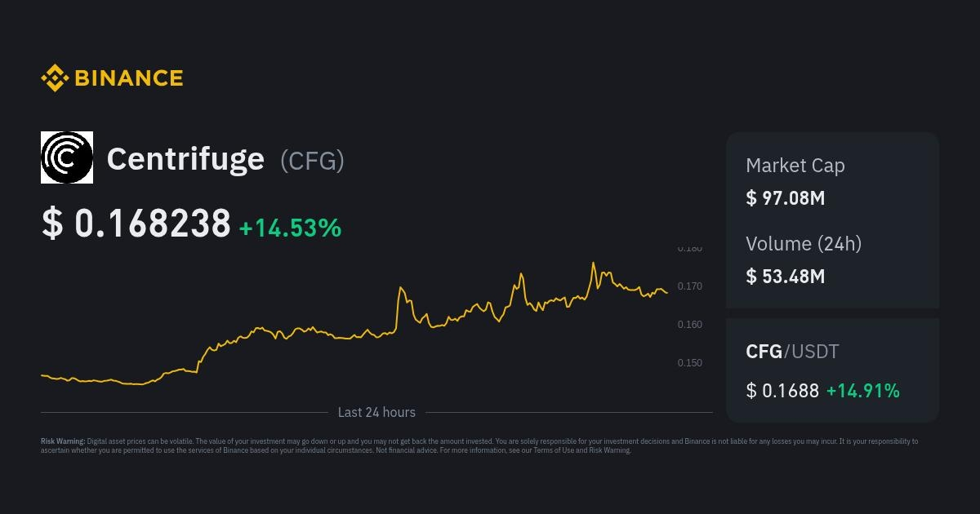Select the Volume (24h) label
The image size is (980, 514).
click(804, 243)
